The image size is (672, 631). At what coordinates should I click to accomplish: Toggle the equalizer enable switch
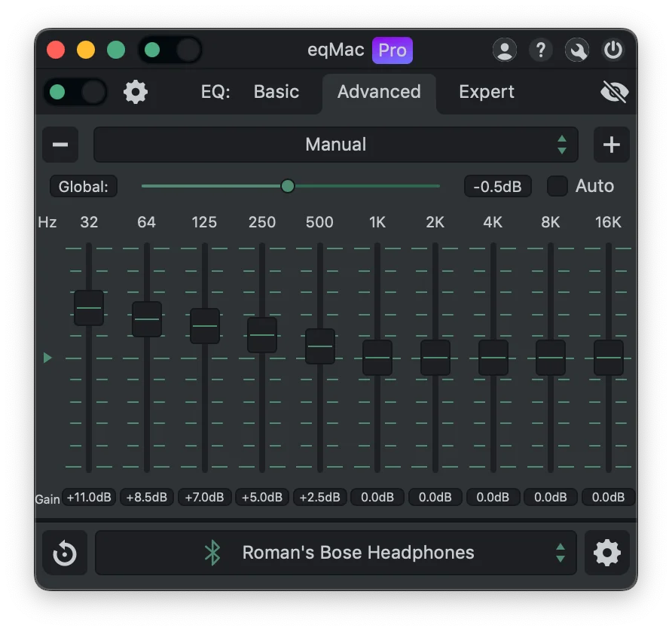coord(75,92)
